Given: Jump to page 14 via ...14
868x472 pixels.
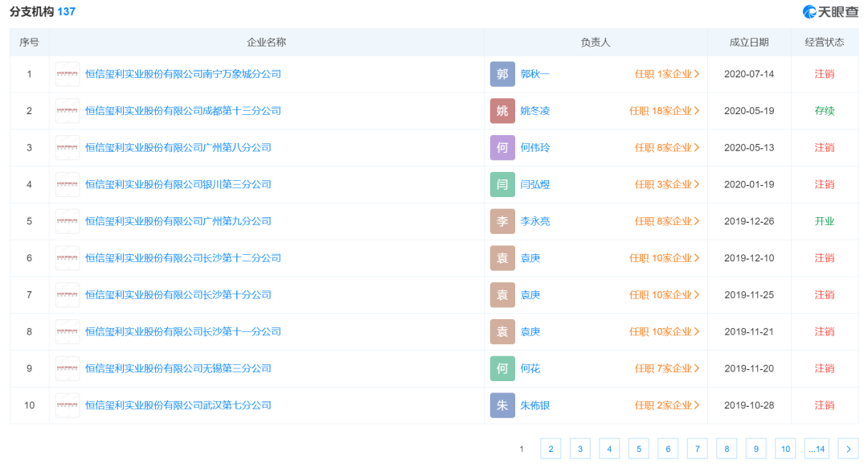Looking at the screenshot, I should pyautogui.click(x=817, y=448).
